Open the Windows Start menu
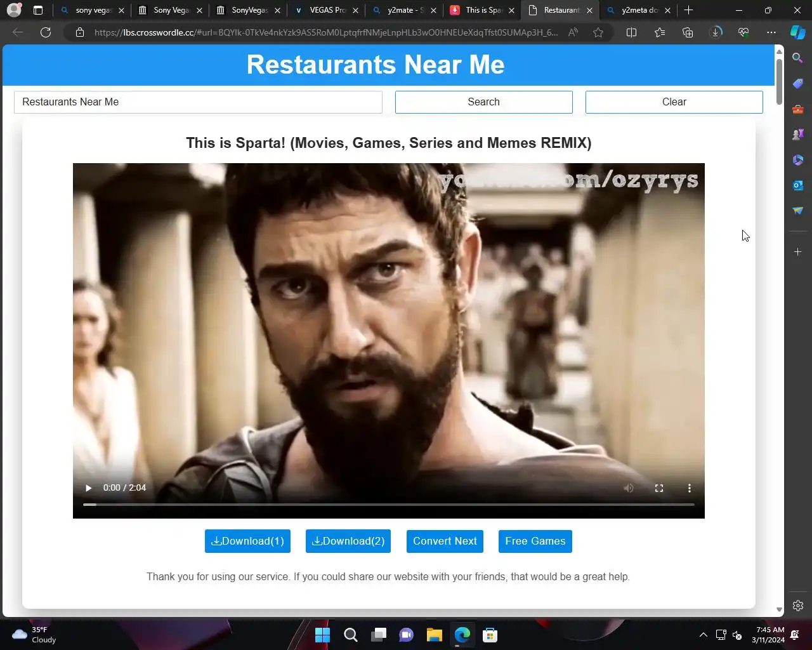The height and width of the screenshot is (650, 812). point(322,635)
